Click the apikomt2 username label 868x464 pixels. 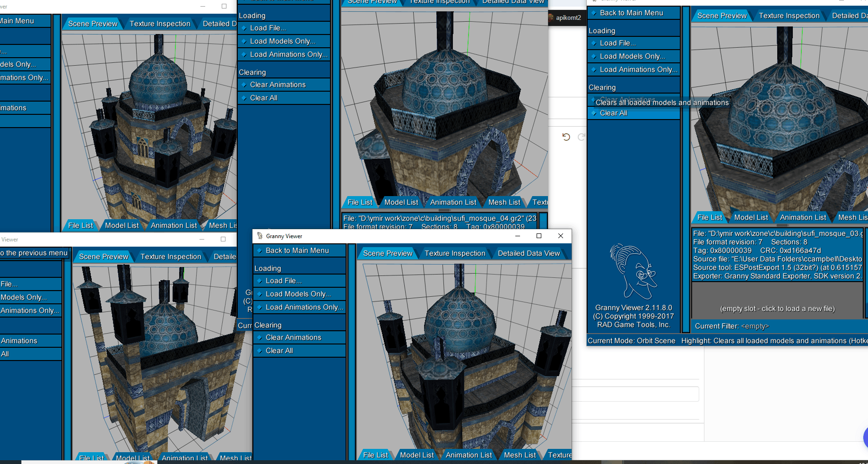(568, 17)
